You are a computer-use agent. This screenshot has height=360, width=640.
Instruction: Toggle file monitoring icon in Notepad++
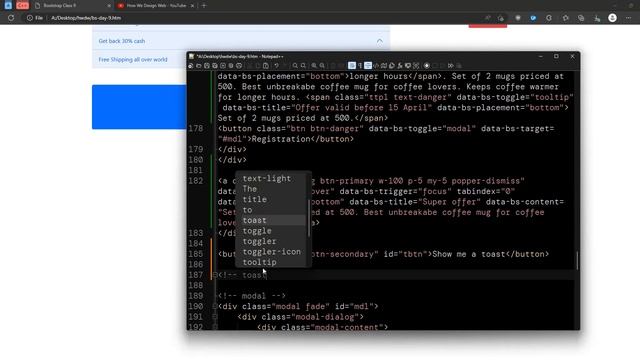(x=416, y=66)
